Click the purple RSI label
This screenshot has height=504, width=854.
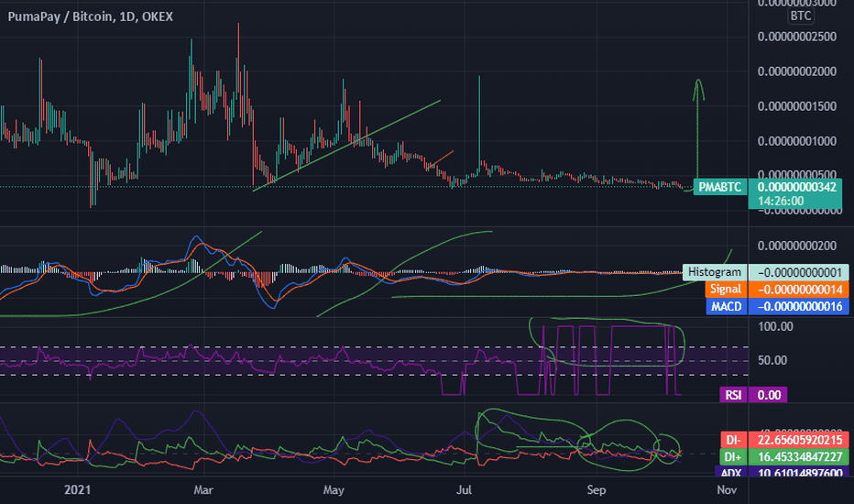733,395
